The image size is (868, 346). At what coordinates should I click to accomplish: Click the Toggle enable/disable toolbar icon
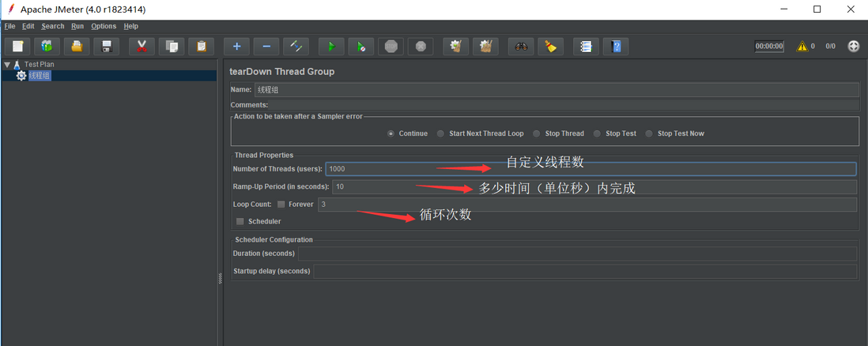[296, 47]
